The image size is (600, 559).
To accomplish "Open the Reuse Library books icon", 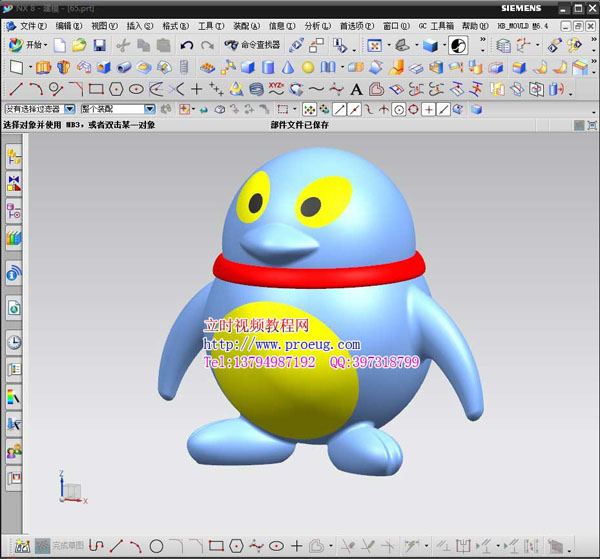I will coord(14,238).
